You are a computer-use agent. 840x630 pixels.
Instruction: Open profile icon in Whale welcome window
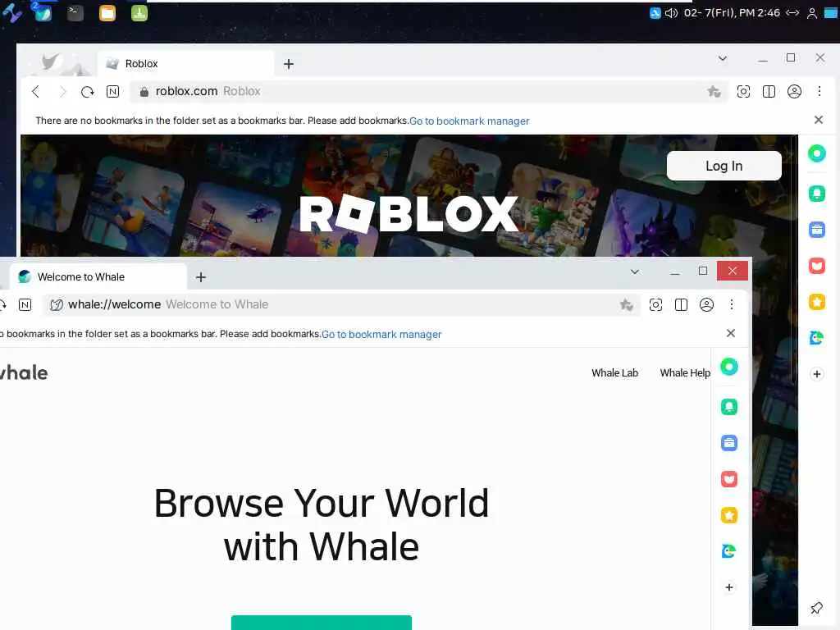[x=706, y=305]
